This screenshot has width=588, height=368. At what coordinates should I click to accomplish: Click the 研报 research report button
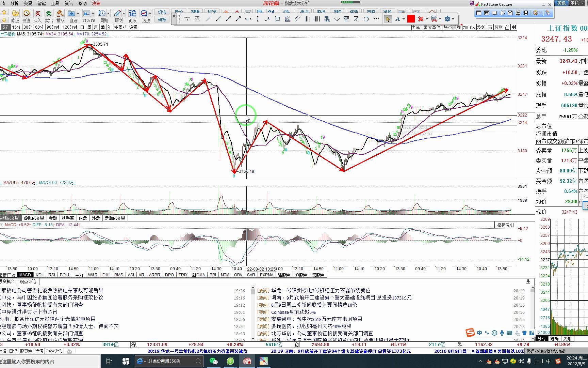point(162,19)
